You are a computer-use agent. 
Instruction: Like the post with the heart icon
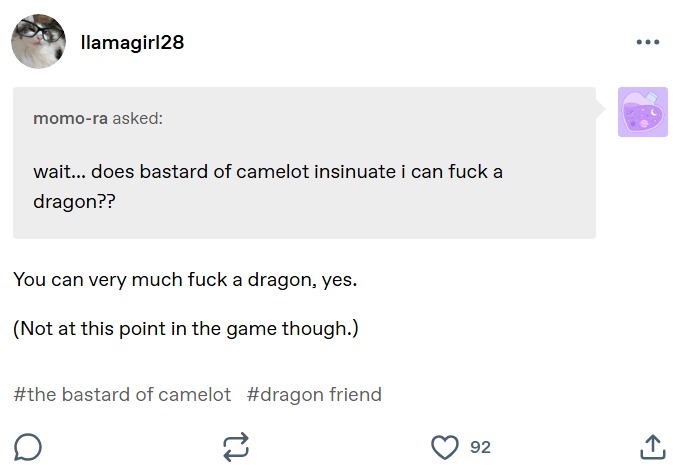point(444,447)
